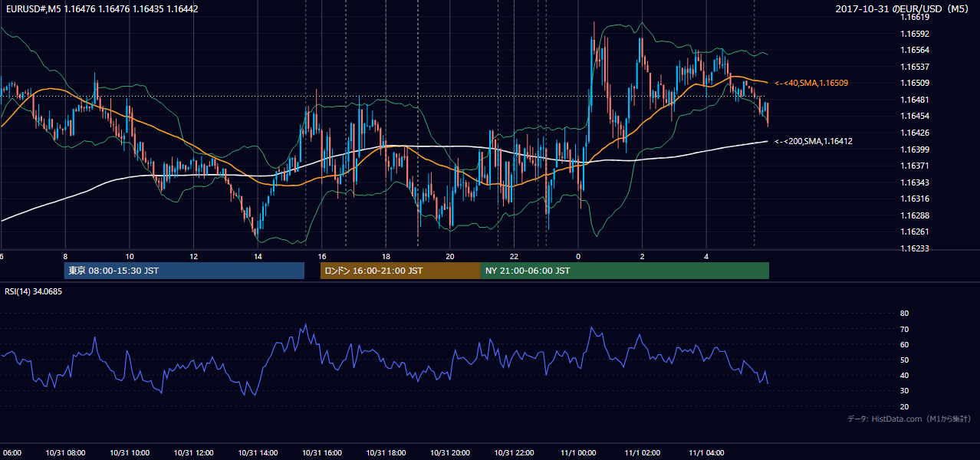Screen dimensions: 980x460
Task: Click RSI scale value 50
Action: point(904,360)
